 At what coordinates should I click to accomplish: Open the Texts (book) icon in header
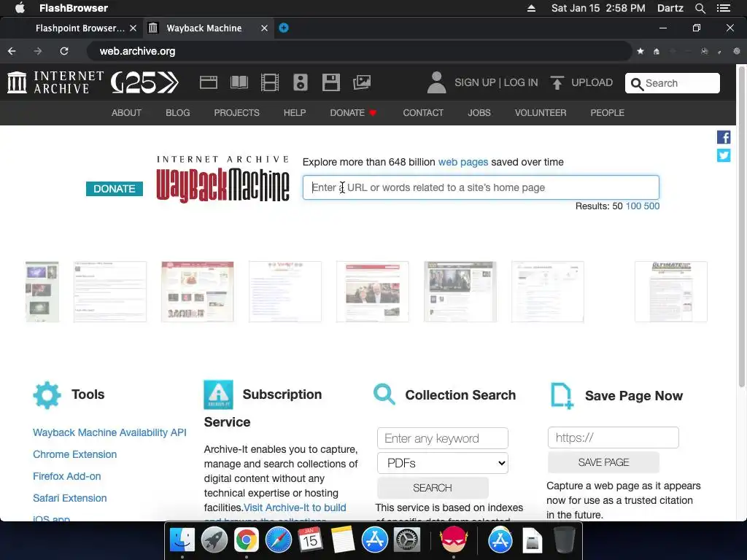click(239, 82)
